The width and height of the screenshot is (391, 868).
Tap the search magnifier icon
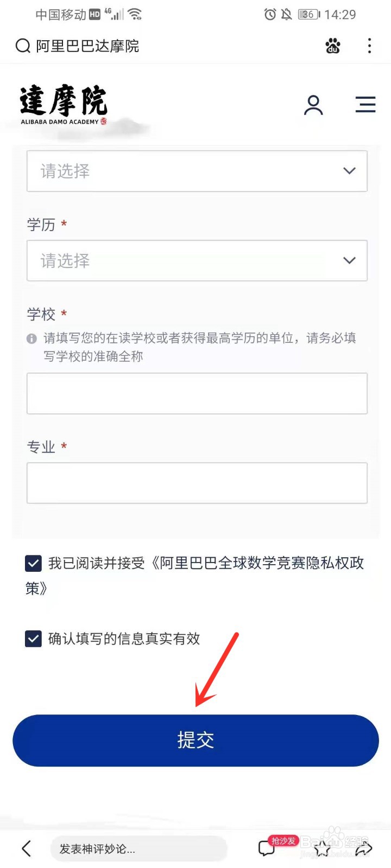pyautogui.click(x=23, y=46)
